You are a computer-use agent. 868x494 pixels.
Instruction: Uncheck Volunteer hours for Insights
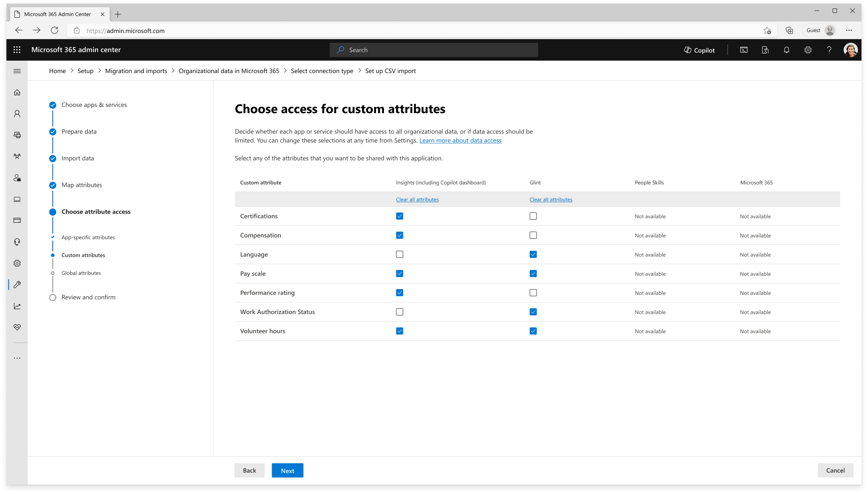pyautogui.click(x=399, y=331)
